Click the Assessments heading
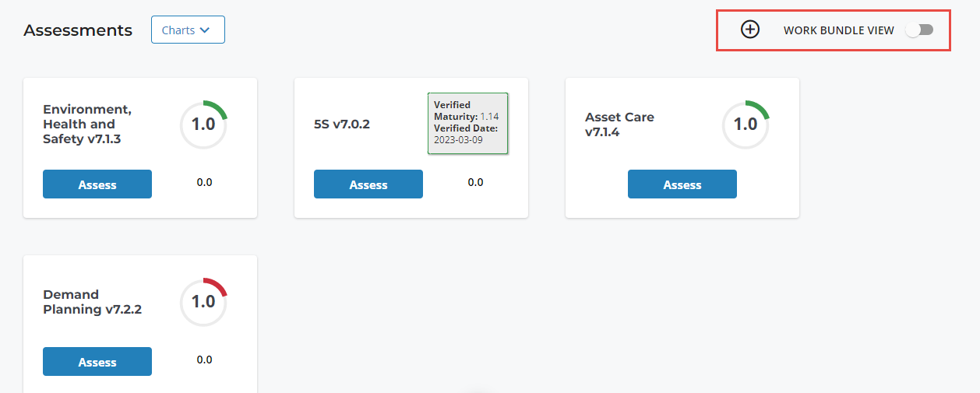 [x=78, y=30]
